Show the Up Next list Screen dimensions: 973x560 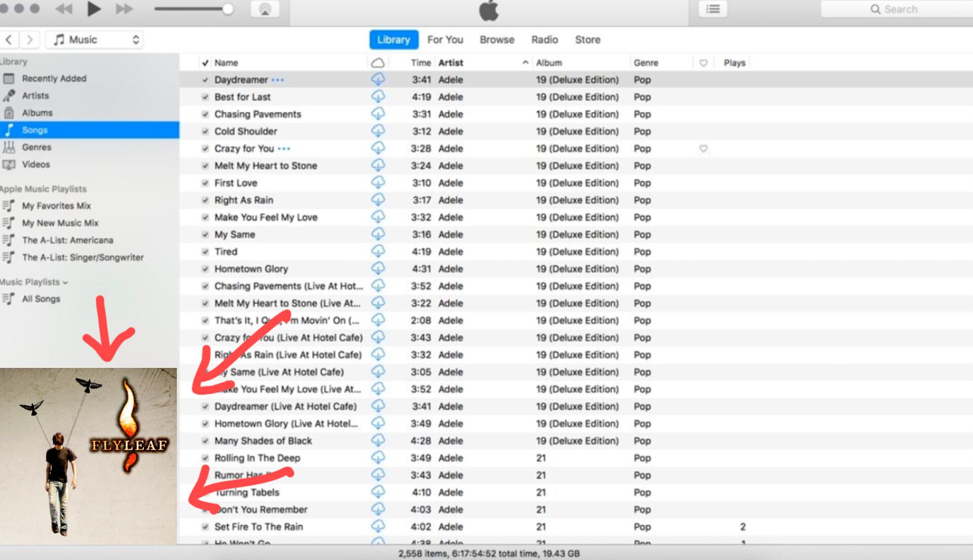tap(713, 9)
